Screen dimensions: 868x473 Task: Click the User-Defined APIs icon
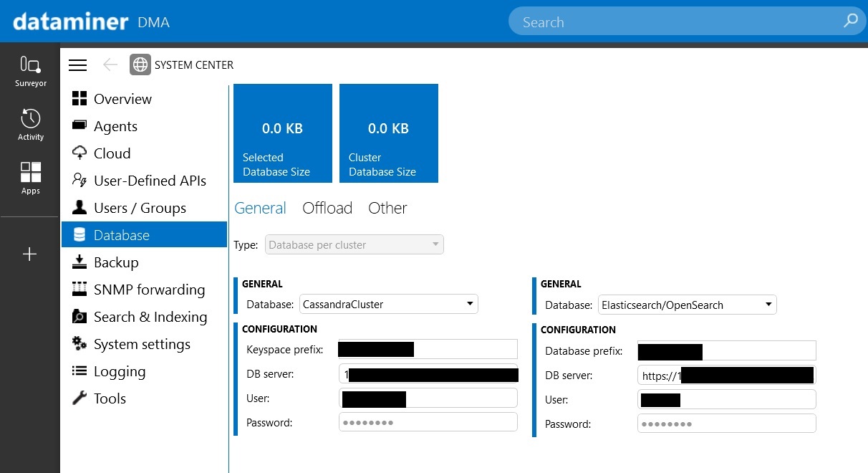pyautogui.click(x=79, y=180)
